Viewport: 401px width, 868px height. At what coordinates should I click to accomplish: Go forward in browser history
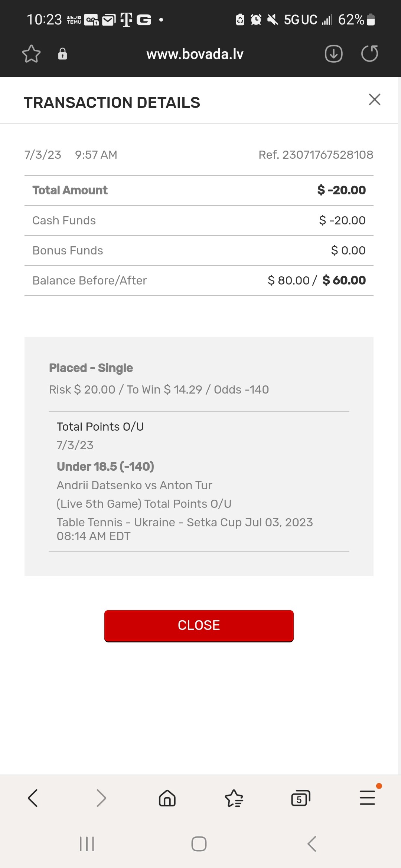(x=101, y=798)
